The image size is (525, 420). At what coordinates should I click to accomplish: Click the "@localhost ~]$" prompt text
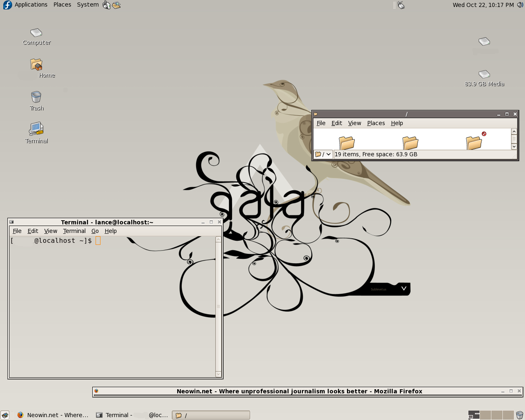(63, 241)
